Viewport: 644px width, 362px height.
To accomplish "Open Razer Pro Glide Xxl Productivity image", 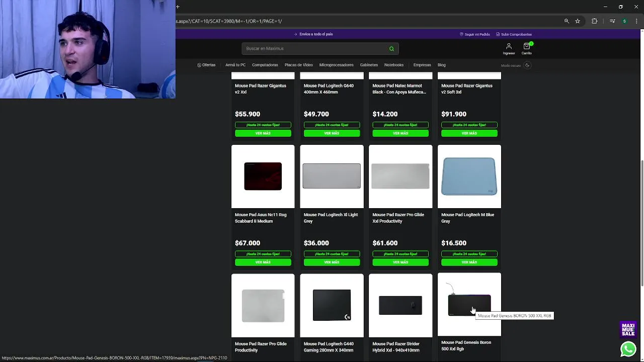I will pyautogui.click(x=400, y=176).
